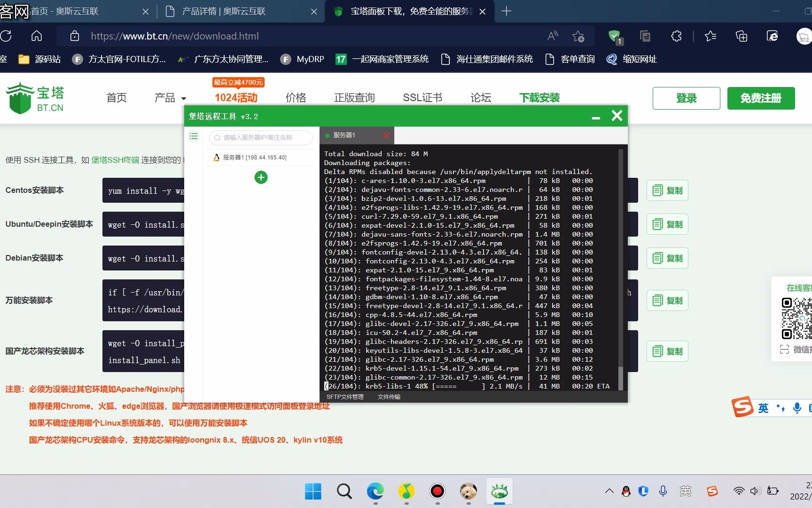
Task: Click the 堡塔远程工具 taskbar icon
Action: [x=499, y=492]
